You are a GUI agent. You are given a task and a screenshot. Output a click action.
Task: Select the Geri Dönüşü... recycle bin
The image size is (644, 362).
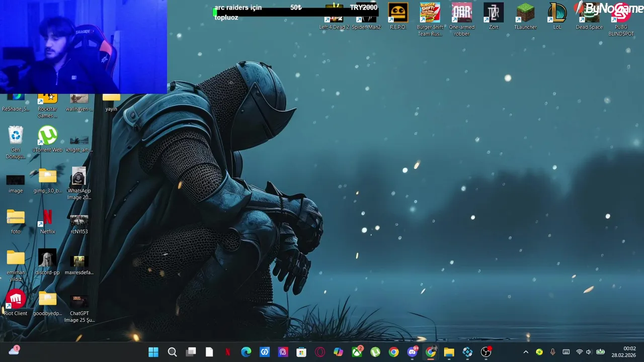(x=16, y=143)
